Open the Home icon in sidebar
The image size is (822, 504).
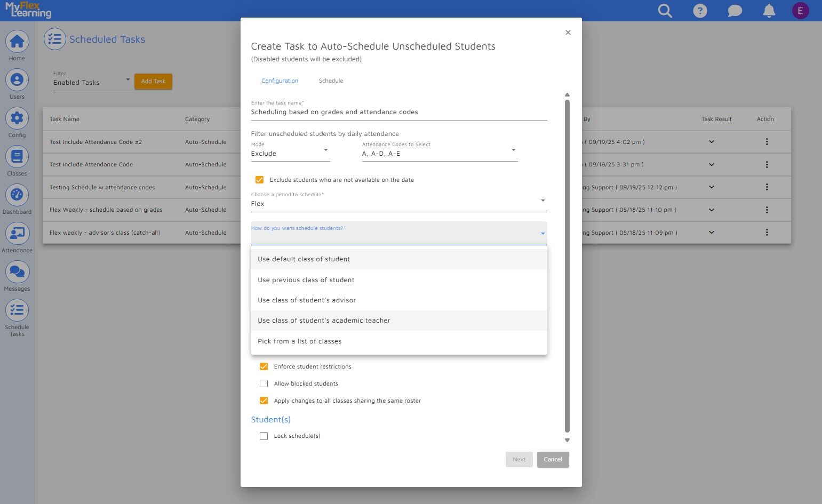pos(17,42)
